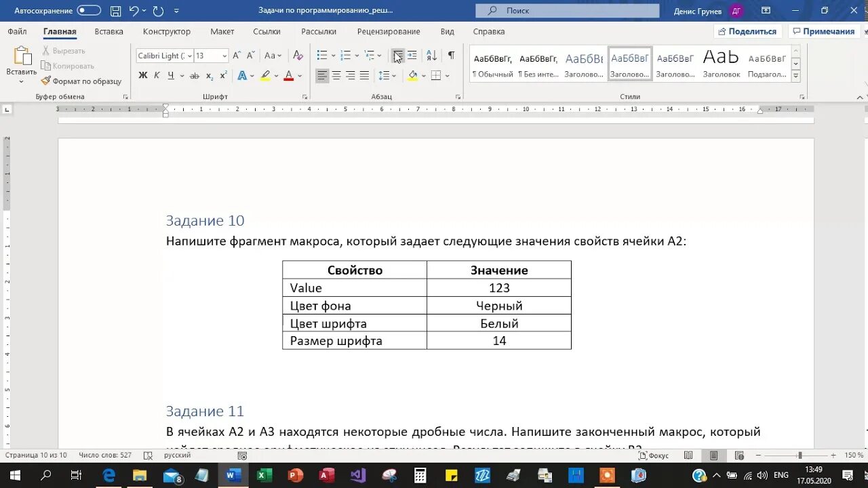The image size is (868, 488).
Task: Toggle the Autosave switch
Action: (x=89, y=11)
